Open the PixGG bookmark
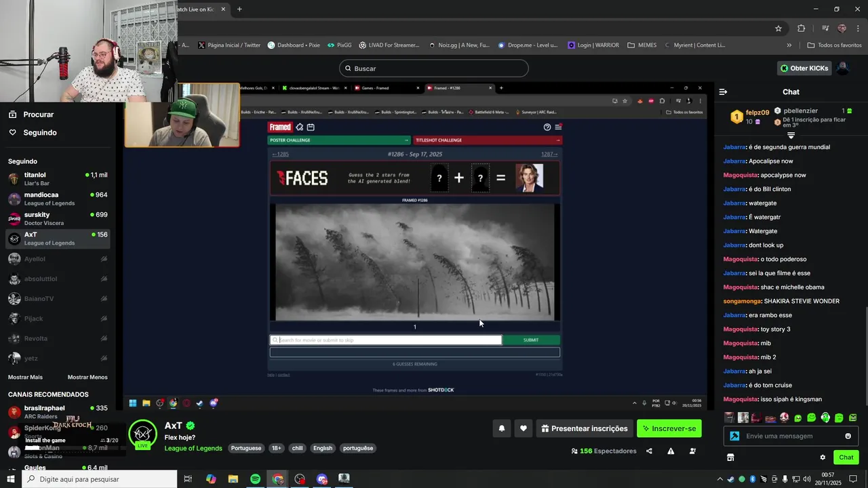Viewport: 868px width, 488px height. tap(339, 45)
